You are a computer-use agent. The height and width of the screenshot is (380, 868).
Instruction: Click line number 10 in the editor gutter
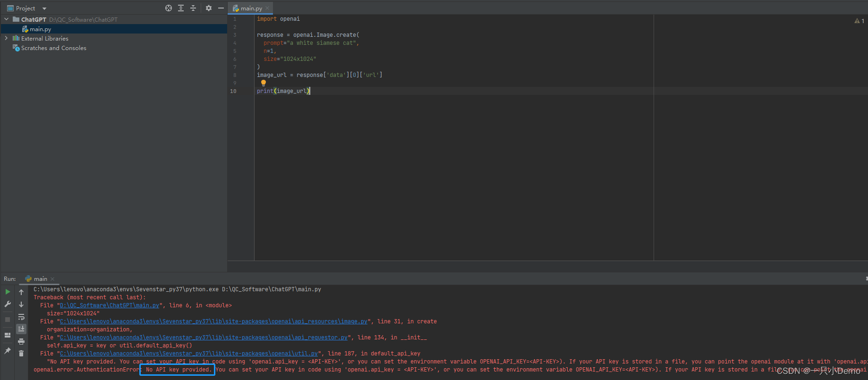coord(233,91)
